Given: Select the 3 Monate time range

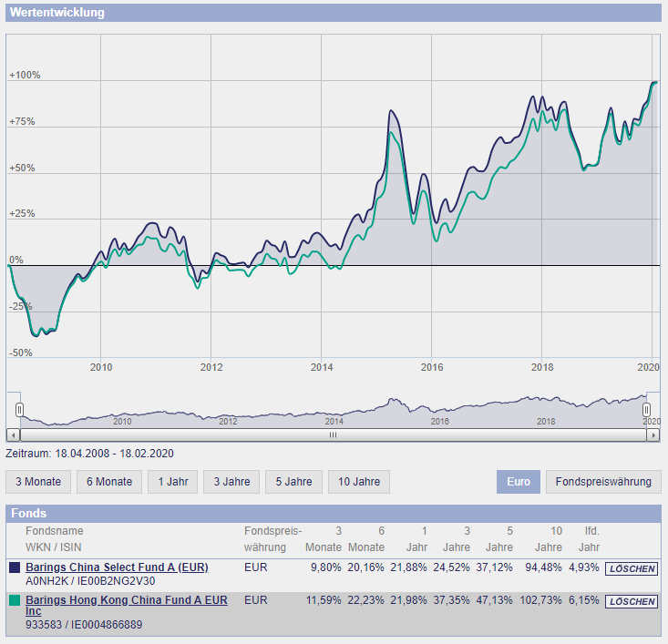Looking at the screenshot, I should pos(38,482).
